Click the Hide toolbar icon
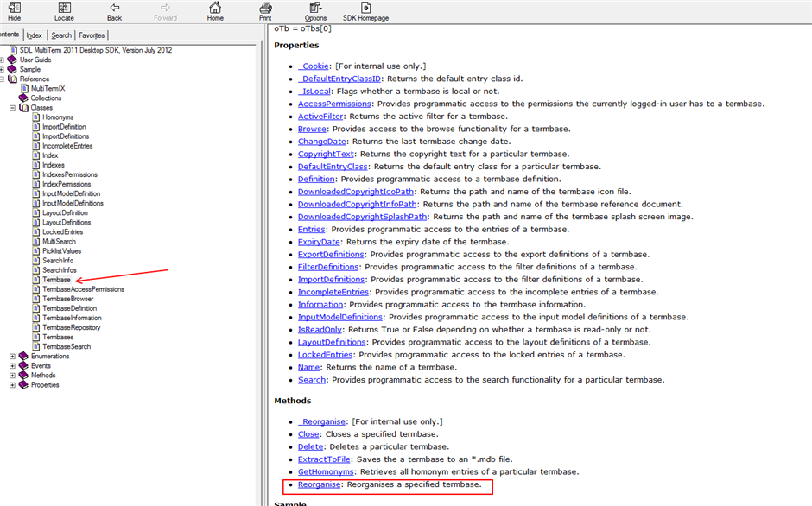The height and width of the screenshot is (506, 812). pos(14,8)
